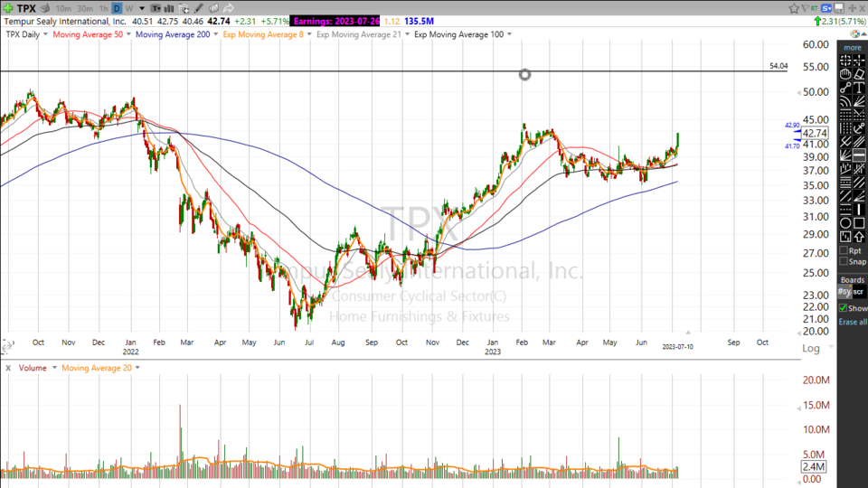
Task: Close the Volume pane with X
Action: point(8,368)
